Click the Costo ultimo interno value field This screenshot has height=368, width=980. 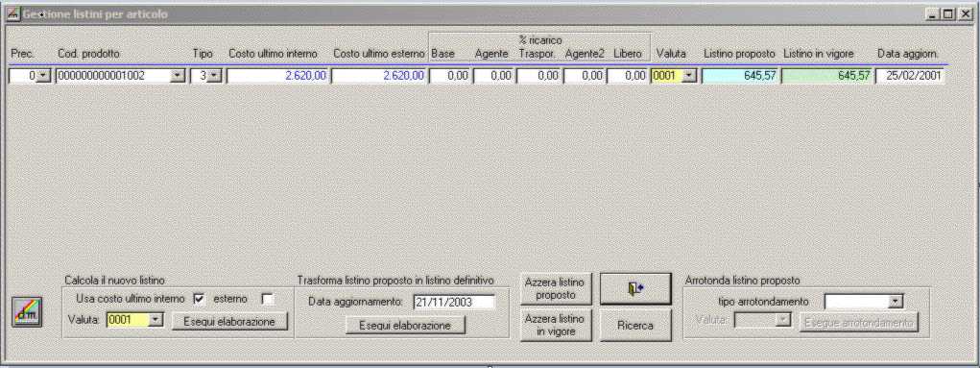coord(276,76)
